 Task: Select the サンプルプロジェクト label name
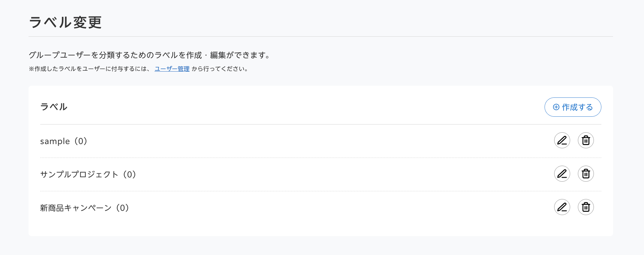pyautogui.click(x=79, y=174)
